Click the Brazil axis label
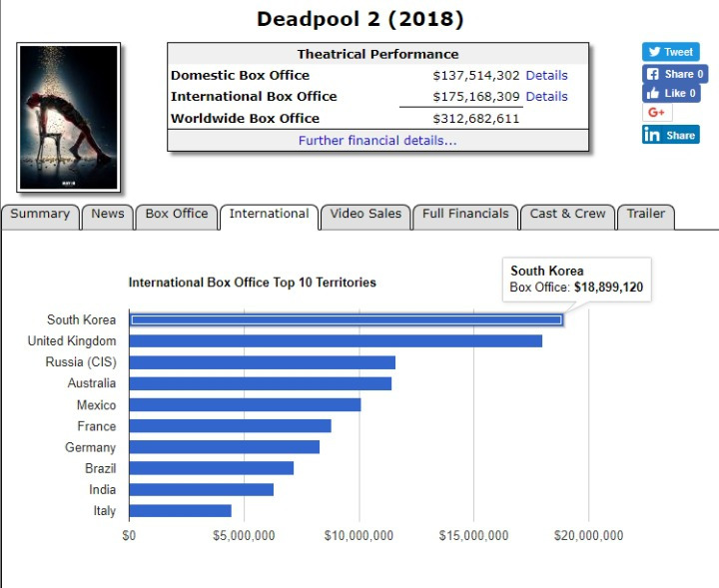The width and height of the screenshot is (719, 588). click(101, 468)
